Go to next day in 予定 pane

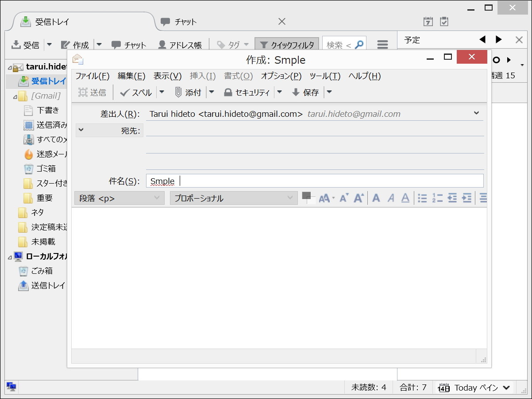[x=499, y=39]
